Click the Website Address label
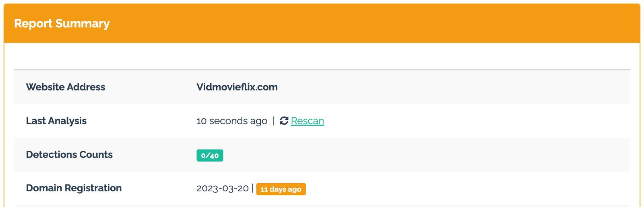This screenshot has width=644, height=207. point(66,87)
